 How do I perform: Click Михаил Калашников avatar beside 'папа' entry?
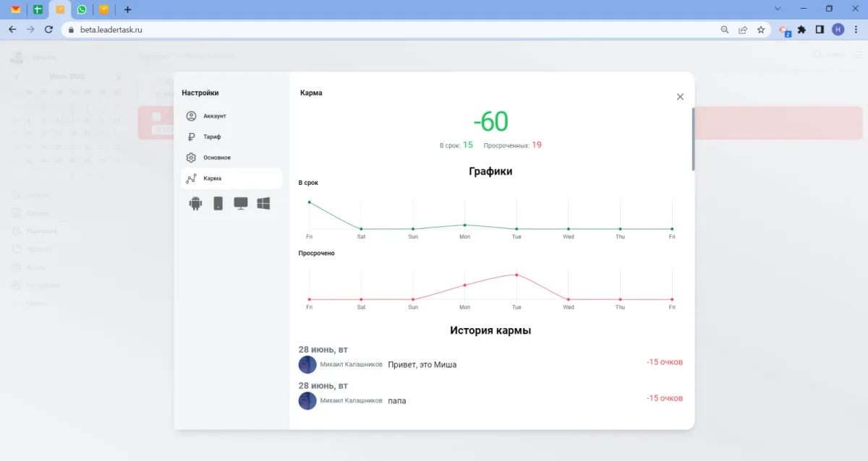tap(307, 400)
